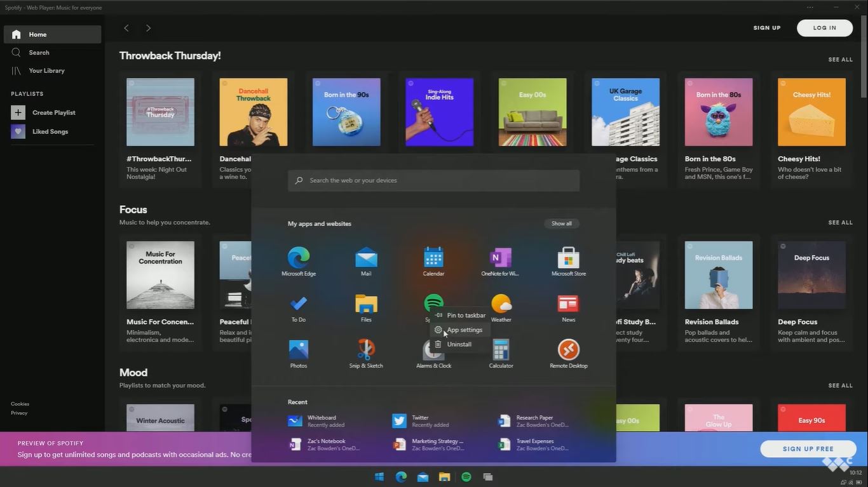Click the Windows Start button in the taskbar
This screenshot has width=868, height=487.
[379, 477]
